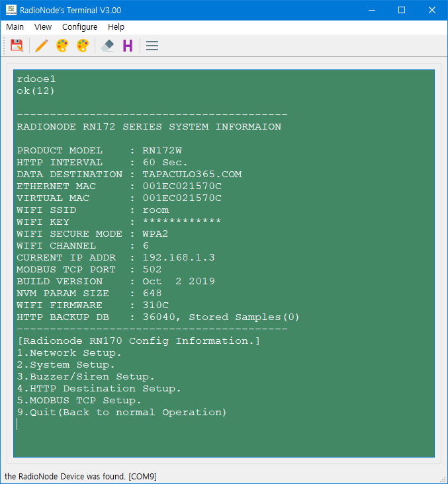Click the WIFI FIRMWARE value '310C'

click(156, 305)
